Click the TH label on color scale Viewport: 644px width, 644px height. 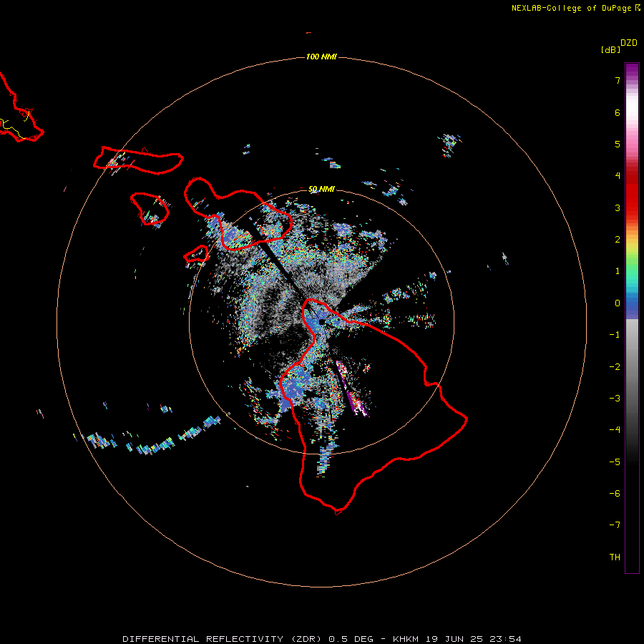(615, 557)
